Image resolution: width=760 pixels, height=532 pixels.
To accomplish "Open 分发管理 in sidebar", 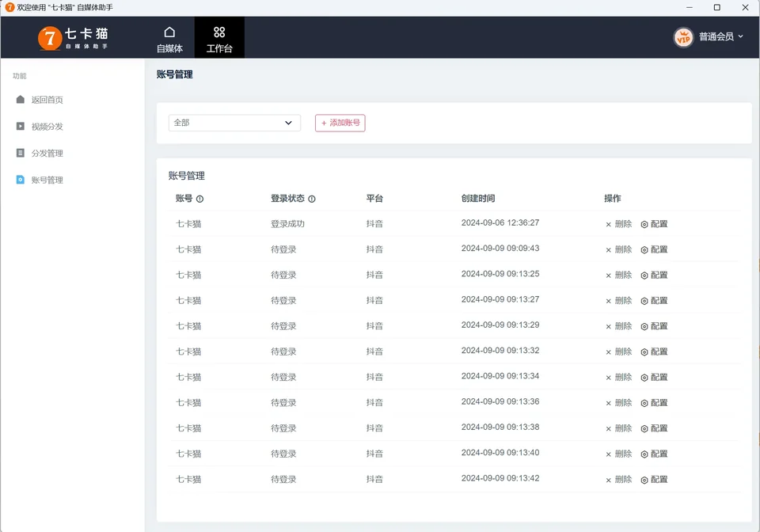I will (40, 153).
